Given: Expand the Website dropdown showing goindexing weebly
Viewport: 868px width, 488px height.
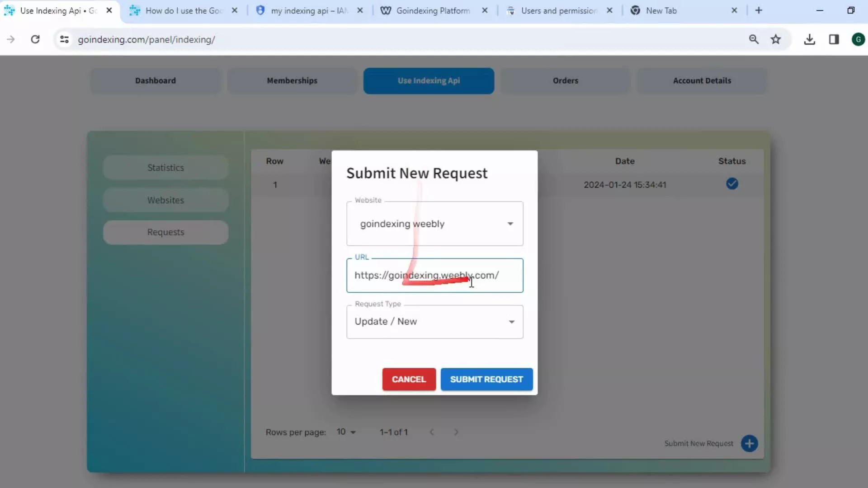Looking at the screenshot, I should [x=434, y=224].
